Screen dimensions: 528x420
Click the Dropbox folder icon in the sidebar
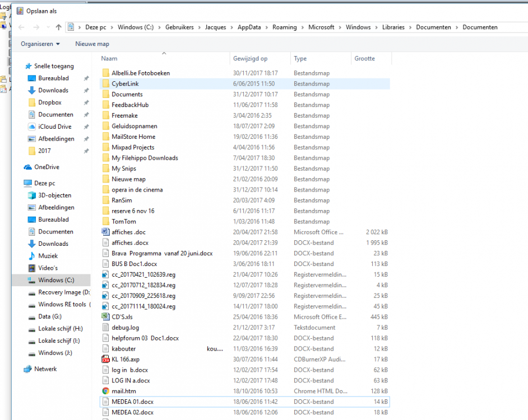32,102
